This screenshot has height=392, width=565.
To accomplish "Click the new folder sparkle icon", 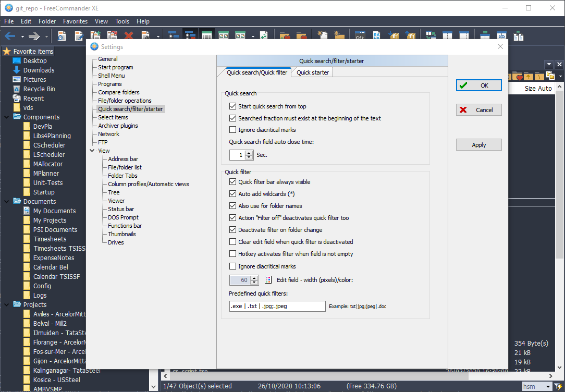I will [339, 35].
